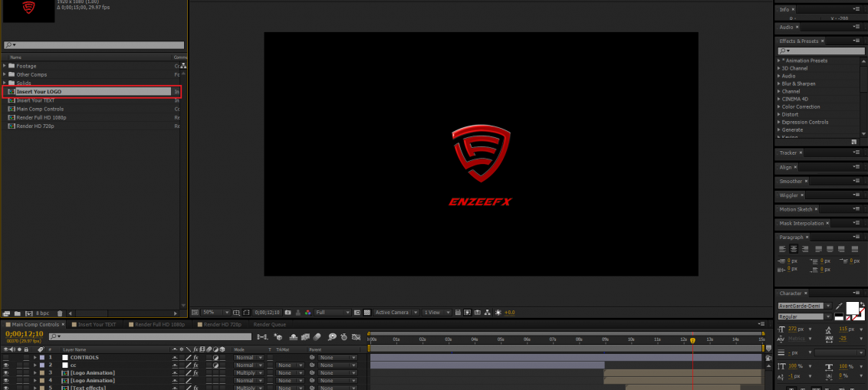
Task: Click the 8 bpc color depth setting
Action: (43, 313)
